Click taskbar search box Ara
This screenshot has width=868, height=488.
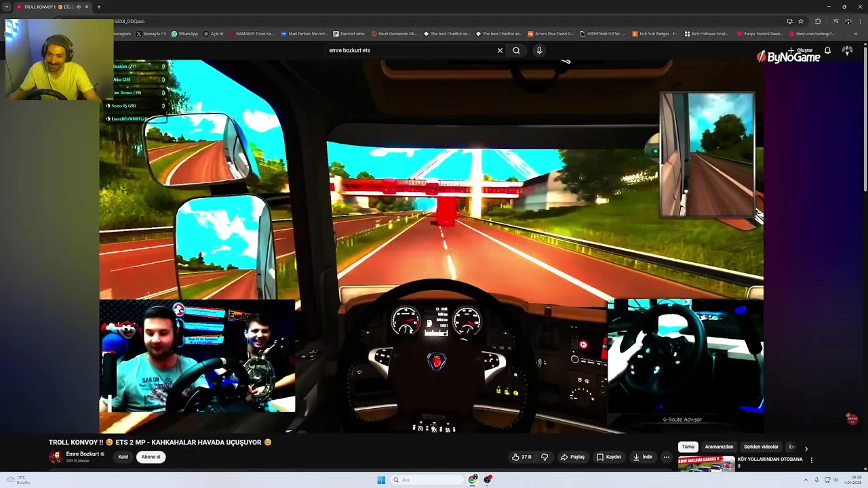[427, 480]
